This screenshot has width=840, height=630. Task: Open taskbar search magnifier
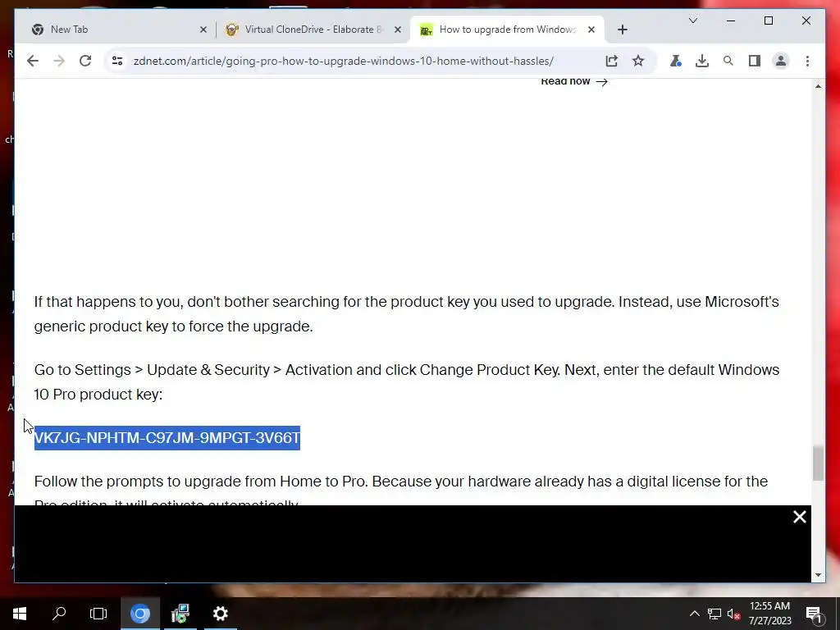point(59,614)
